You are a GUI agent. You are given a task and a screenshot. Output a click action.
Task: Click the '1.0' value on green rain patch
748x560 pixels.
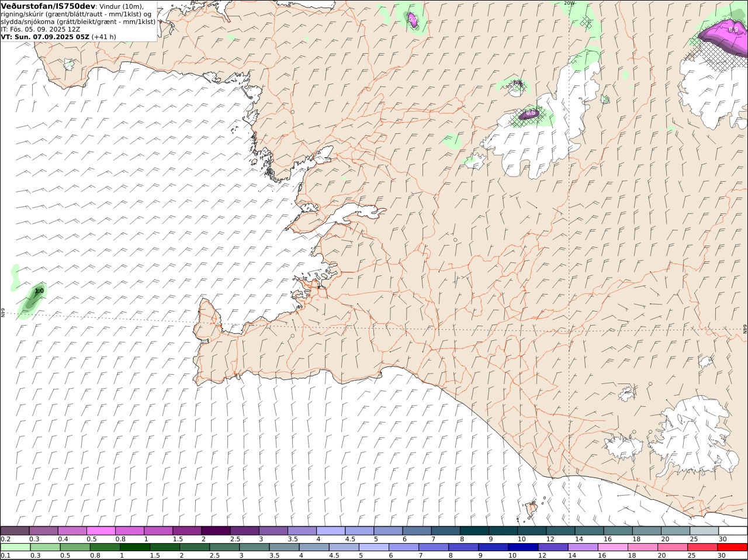[39, 291]
